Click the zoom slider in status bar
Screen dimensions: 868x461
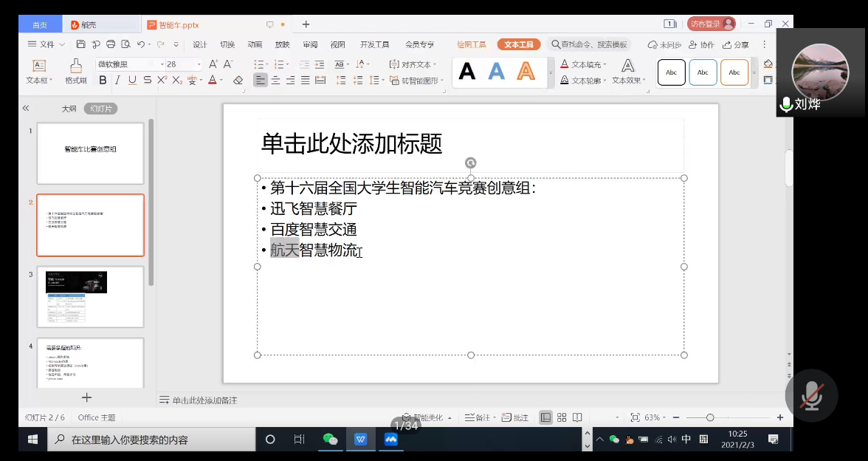coord(710,417)
